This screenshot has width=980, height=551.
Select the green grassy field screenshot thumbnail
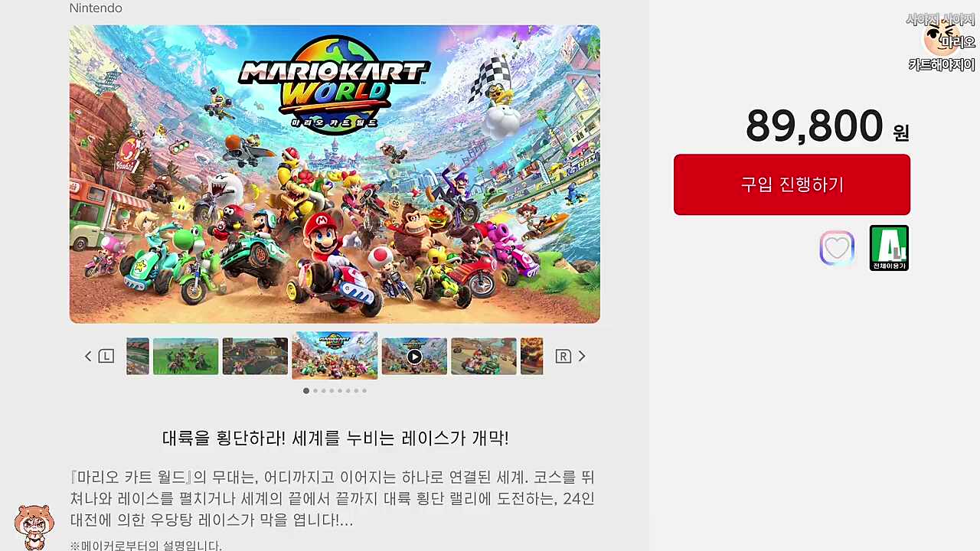(186, 356)
